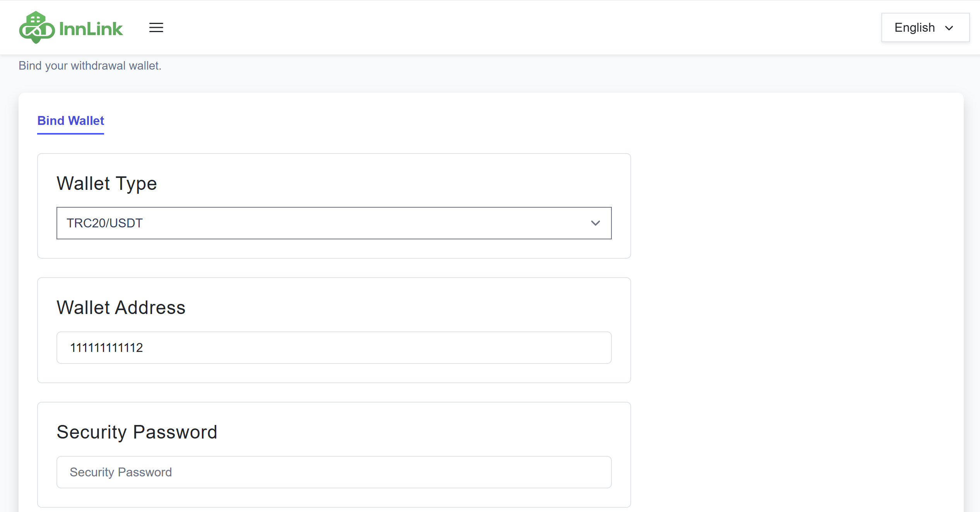
Task: Click the InnLink brand name text
Action: (91, 29)
